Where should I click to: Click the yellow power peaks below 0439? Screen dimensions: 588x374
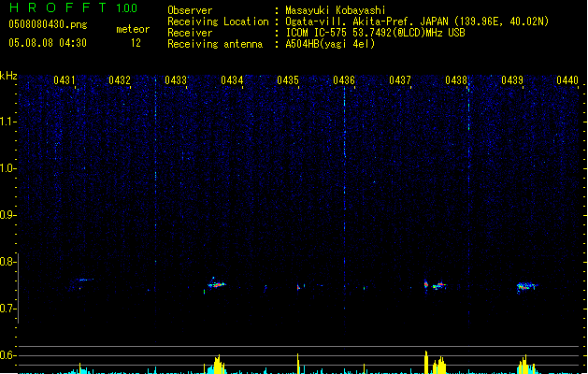pos(526,365)
